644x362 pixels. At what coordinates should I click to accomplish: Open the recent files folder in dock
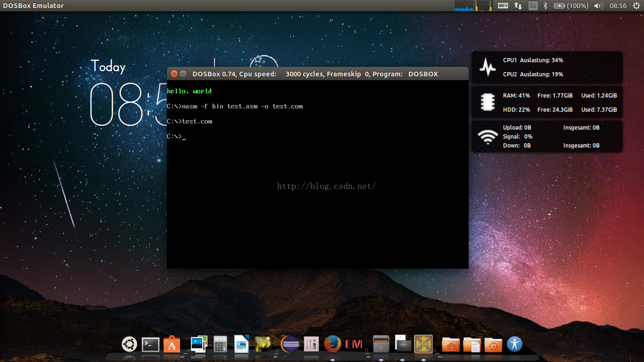pos(493,345)
